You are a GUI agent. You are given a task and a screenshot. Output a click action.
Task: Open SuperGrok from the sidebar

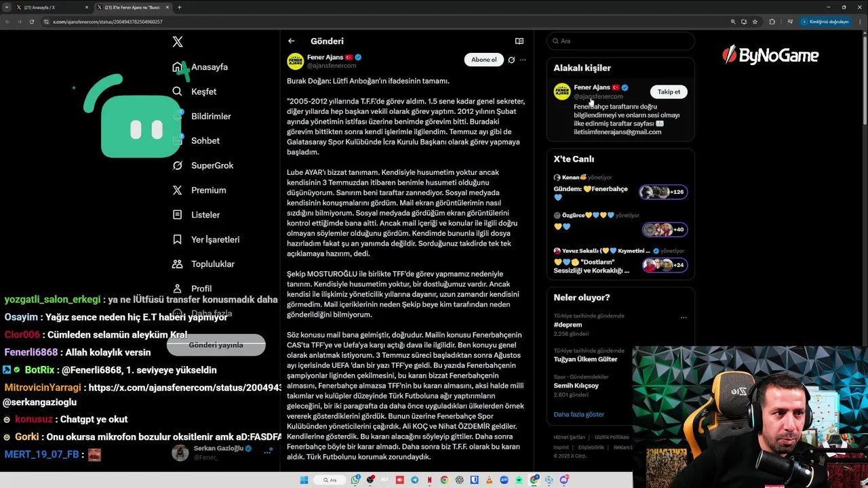pos(203,165)
